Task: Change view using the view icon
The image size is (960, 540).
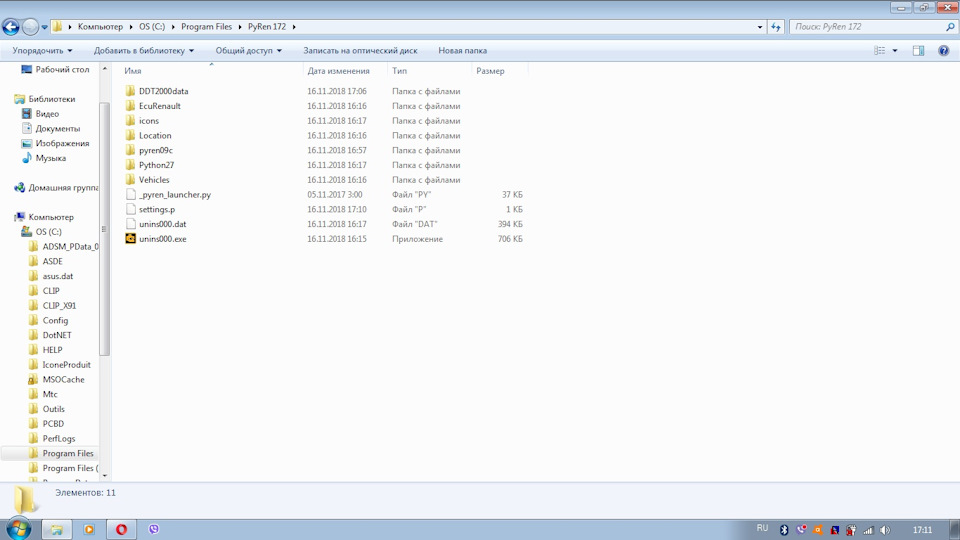Action: [880, 51]
